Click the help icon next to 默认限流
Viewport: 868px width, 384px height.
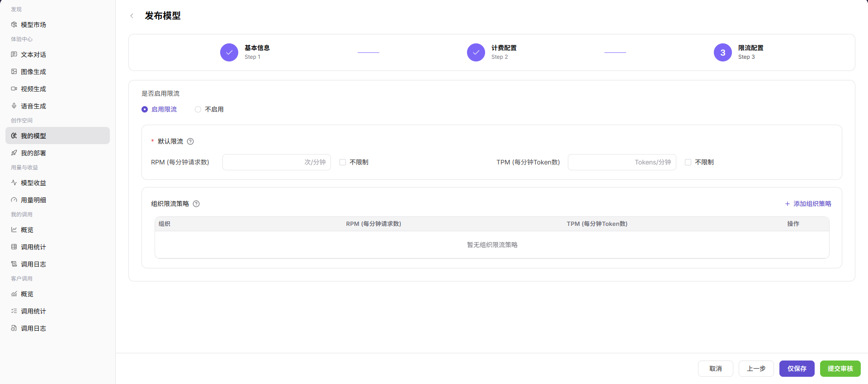click(190, 141)
